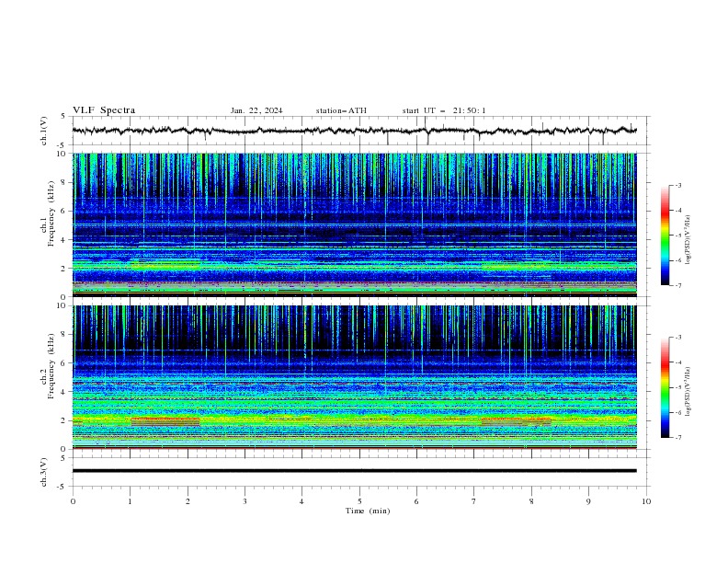Click the ch.1 spectrogram plot area
The image size is (728, 563).
(354, 224)
